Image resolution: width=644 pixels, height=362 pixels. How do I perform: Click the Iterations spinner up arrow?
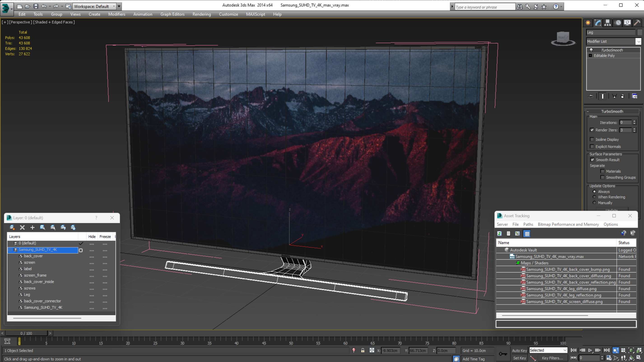pyautogui.click(x=634, y=121)
